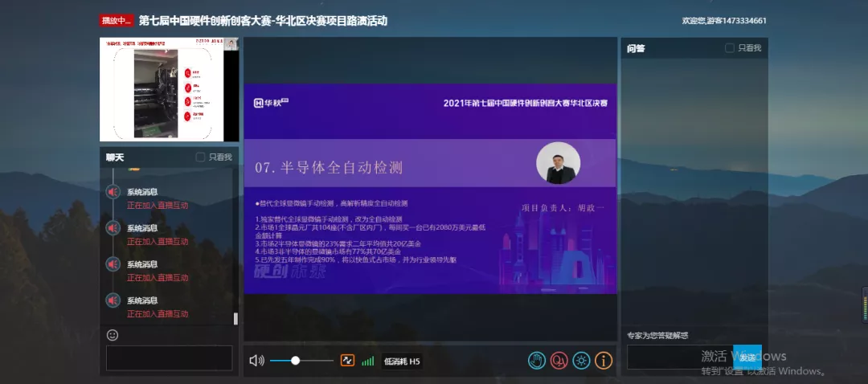
Task: Click the livestream title text
Action: point(263,21)
